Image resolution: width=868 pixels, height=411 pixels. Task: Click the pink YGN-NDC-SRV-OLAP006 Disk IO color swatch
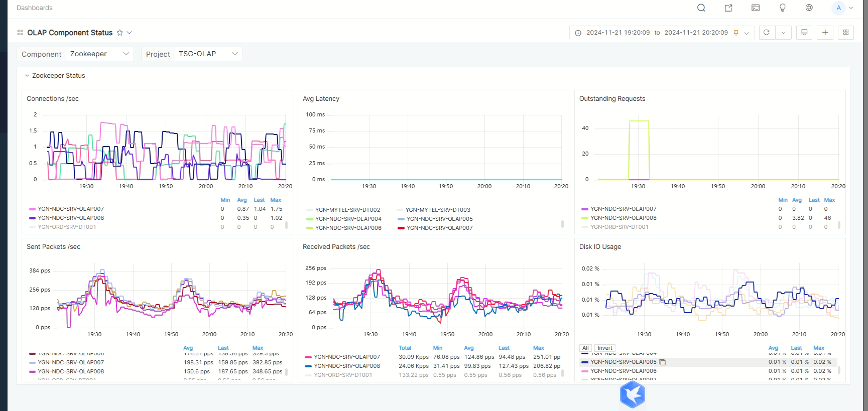584,371
